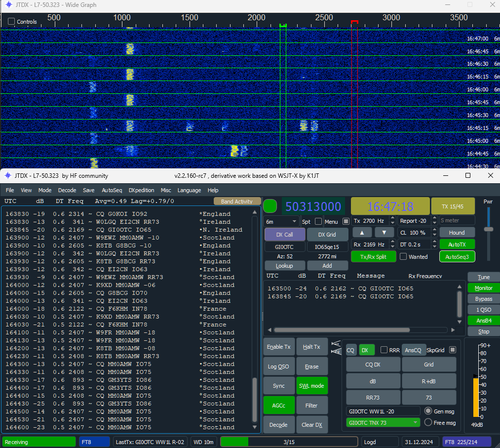Send the RR73 message button
The height and width of the screenshot is (448, 500).
373,398
